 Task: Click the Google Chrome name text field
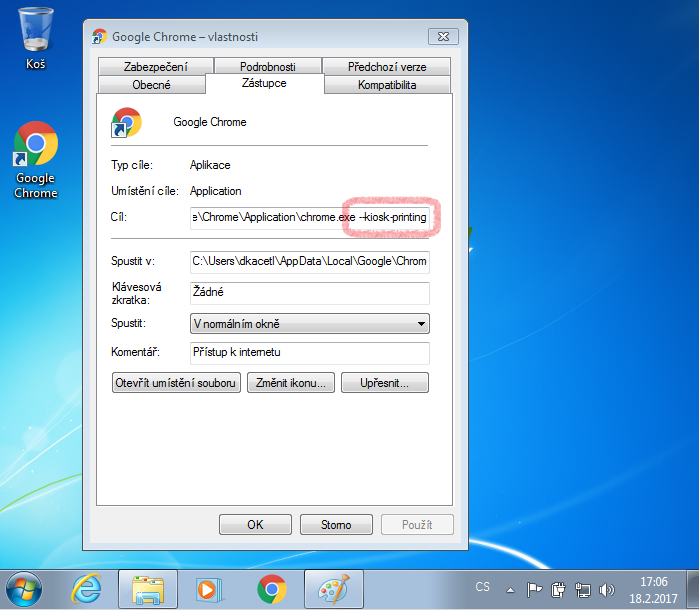(x=210, y=122)
